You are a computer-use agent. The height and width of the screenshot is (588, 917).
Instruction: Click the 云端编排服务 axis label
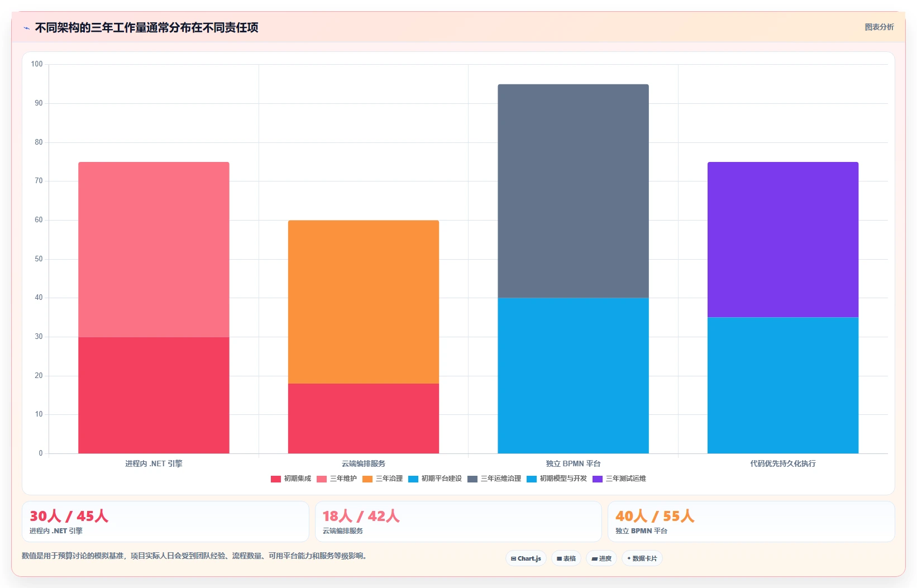pyautogui.click(x=364, y=463)
